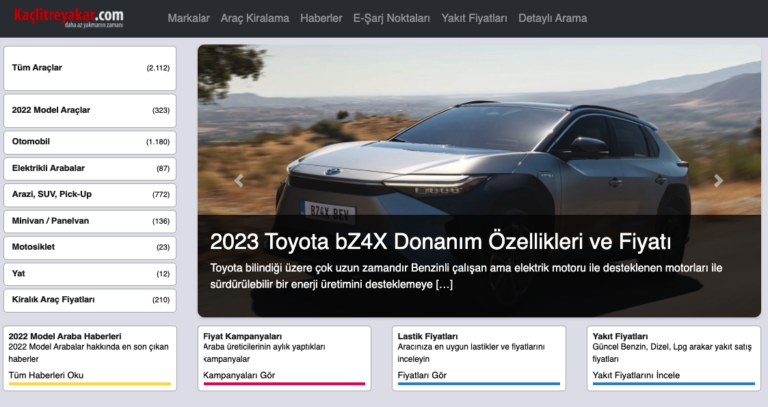
Task: Click the Kaçlitreyakar.com site logo
Action: (x=69, y=18)
